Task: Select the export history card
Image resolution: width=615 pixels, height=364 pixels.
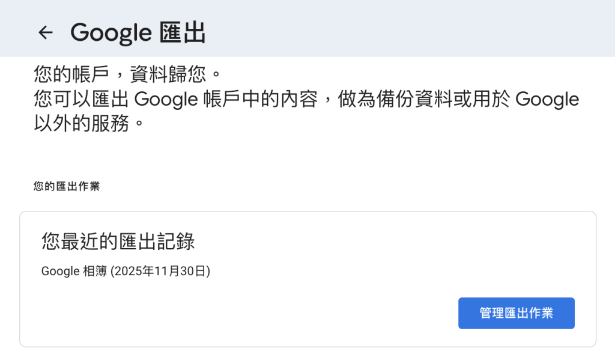Action: (x=307, y=279)
